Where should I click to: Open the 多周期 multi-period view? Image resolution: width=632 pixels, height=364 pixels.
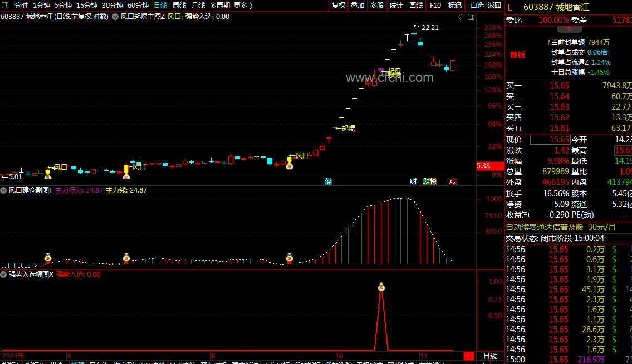(x=219, y=5)
